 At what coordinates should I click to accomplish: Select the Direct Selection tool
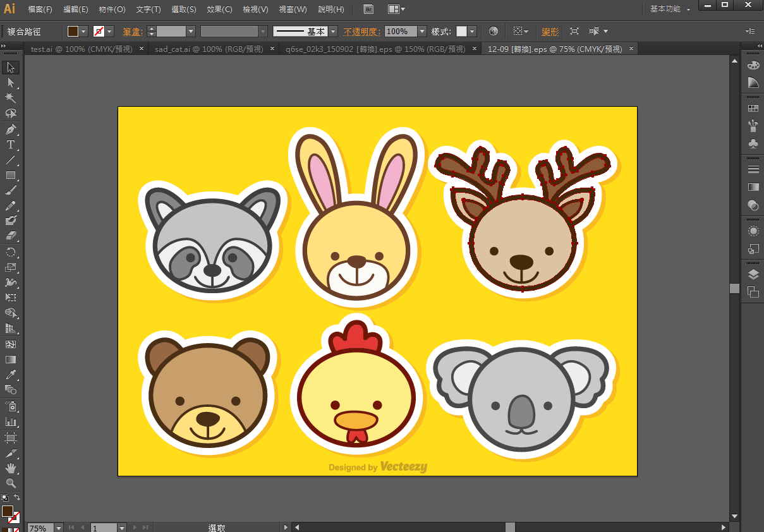[11, 83]
